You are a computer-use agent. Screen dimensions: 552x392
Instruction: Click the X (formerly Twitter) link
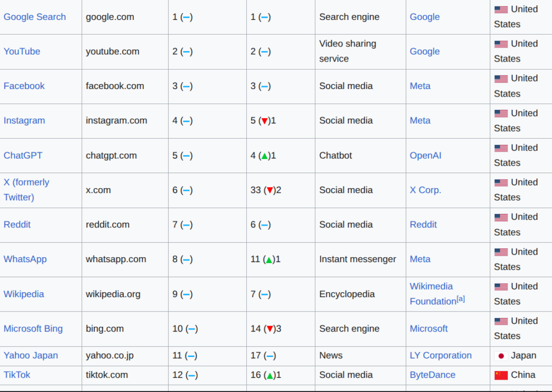coord(26,190)
